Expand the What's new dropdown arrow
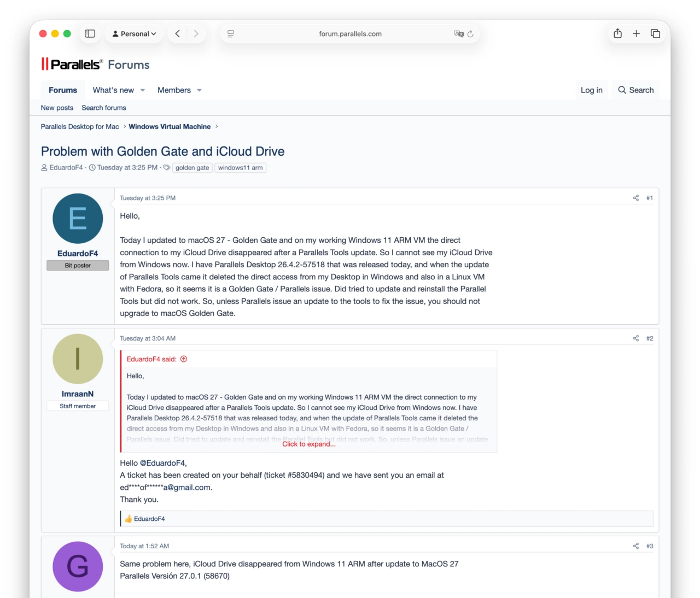The width and height of the screenshot is (700, 598). [143, 90]
